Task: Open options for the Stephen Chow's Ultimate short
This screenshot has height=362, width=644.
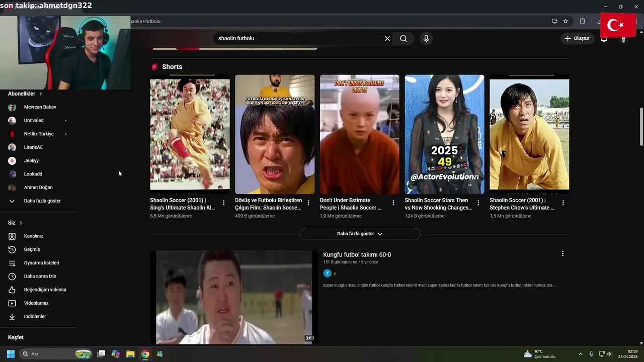Action: [563, 203]
